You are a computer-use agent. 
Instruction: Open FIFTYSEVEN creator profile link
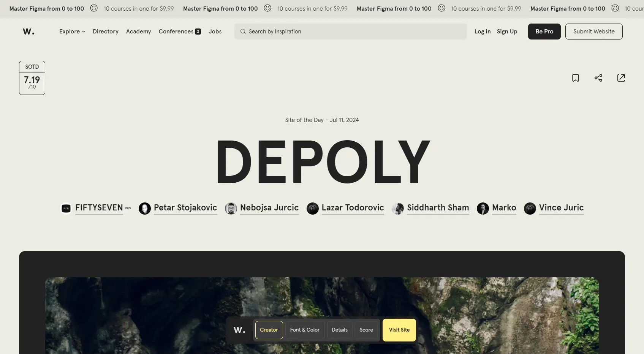pos(99,208)
